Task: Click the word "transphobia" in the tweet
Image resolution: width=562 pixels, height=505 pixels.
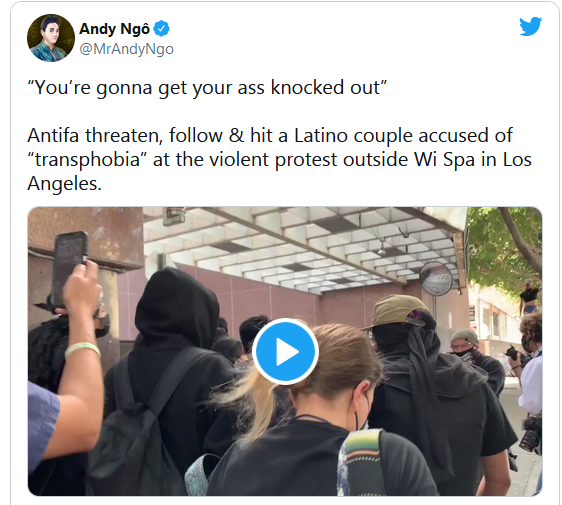Action: pos(87,159)
